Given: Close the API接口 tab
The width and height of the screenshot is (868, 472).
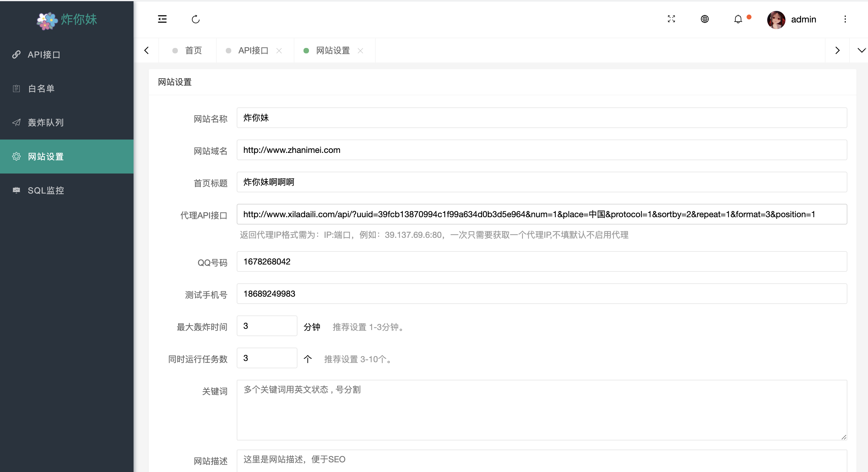Looking at the screenshot, I should click(279, 51).
